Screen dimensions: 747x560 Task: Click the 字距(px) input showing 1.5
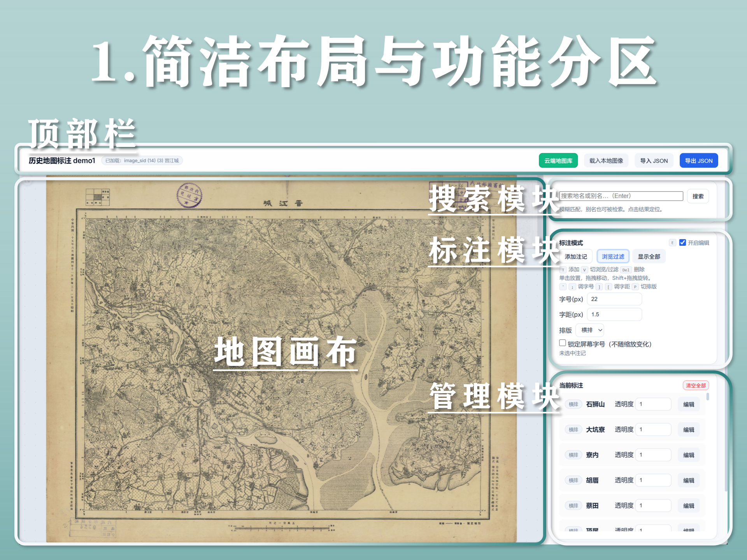tap(614, 315)
